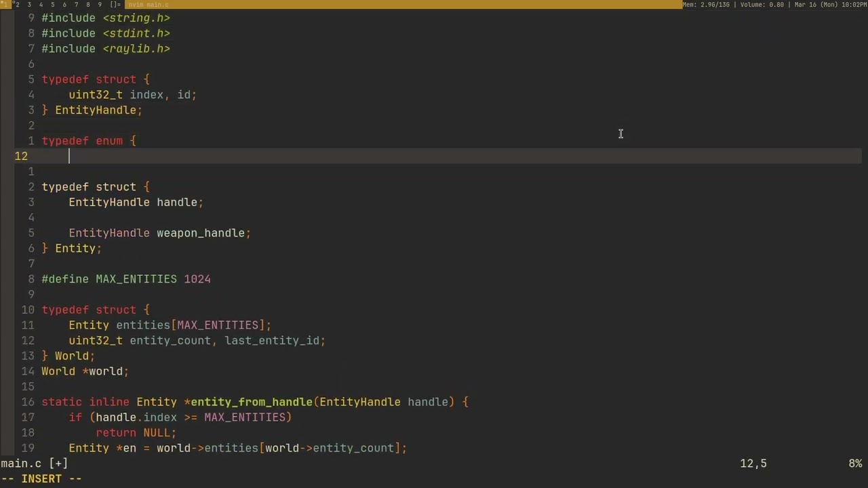Click the []= tiling layout symbol
Viewport: 868px width, 488px height.
(x=115, y=4)
